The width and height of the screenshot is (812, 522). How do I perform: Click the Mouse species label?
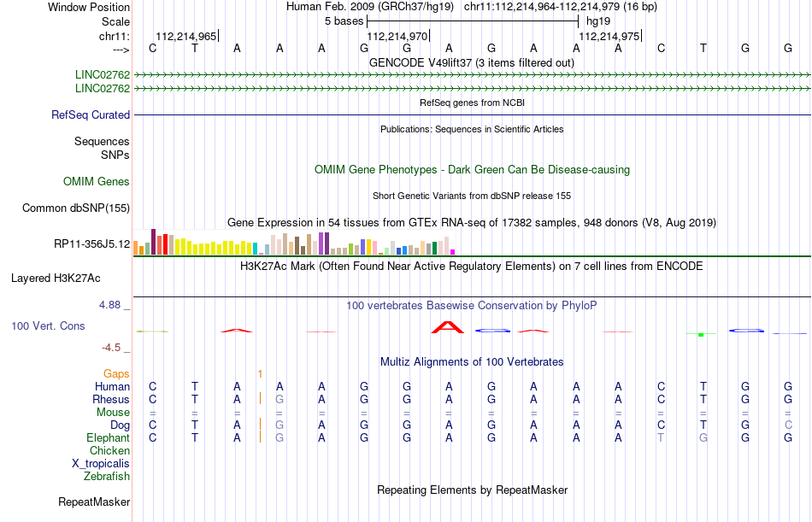[x=114, y=413]
